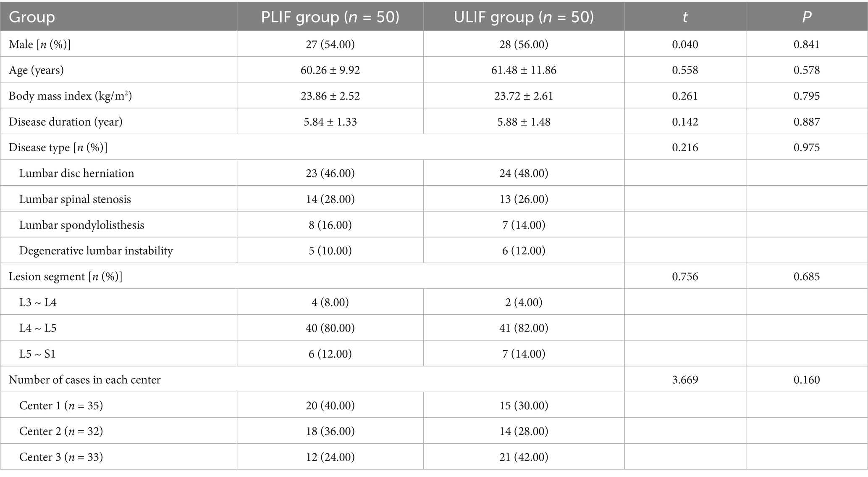Click the "Body mass index (kg/m²)" label

pos(70,96)
